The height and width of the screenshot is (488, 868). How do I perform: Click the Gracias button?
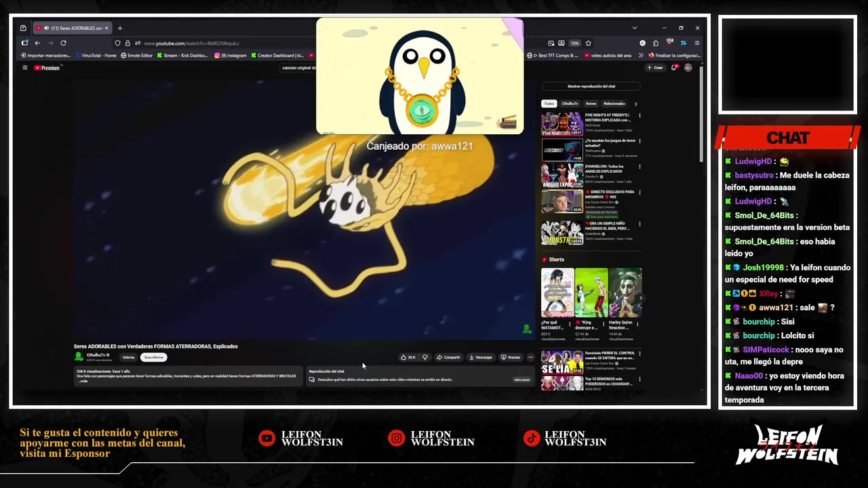(x=511, y=357)
